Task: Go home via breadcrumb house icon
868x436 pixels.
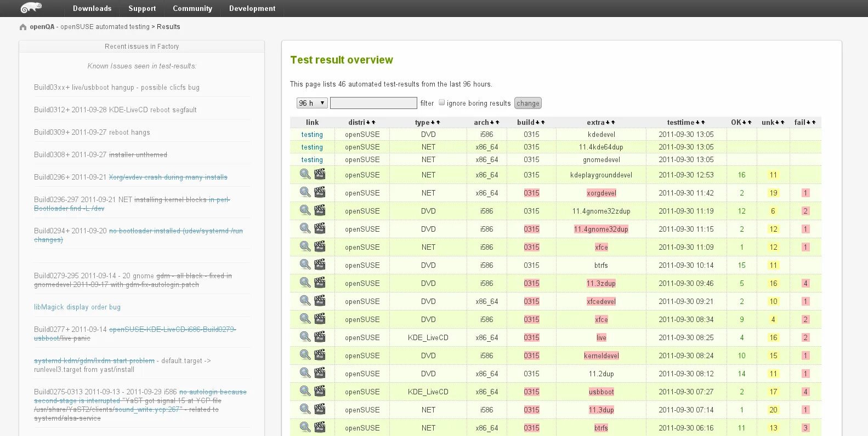Action: 23,27
